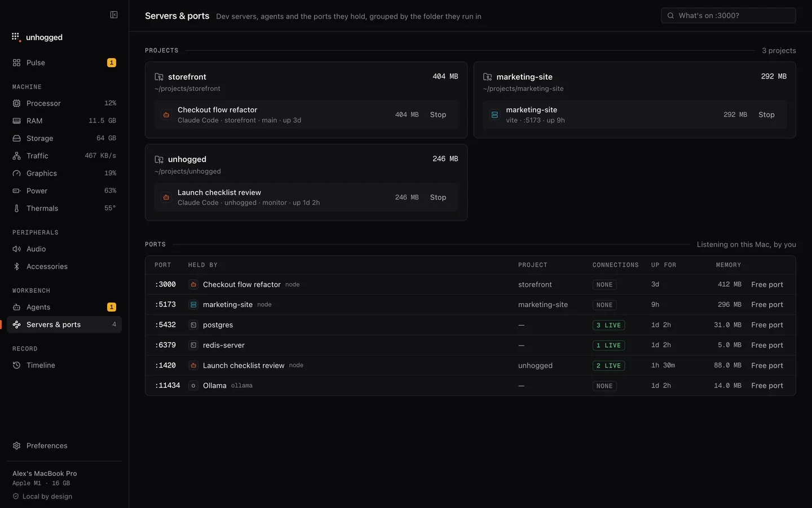Click the marketing-site server icon in card

(495, 115)
